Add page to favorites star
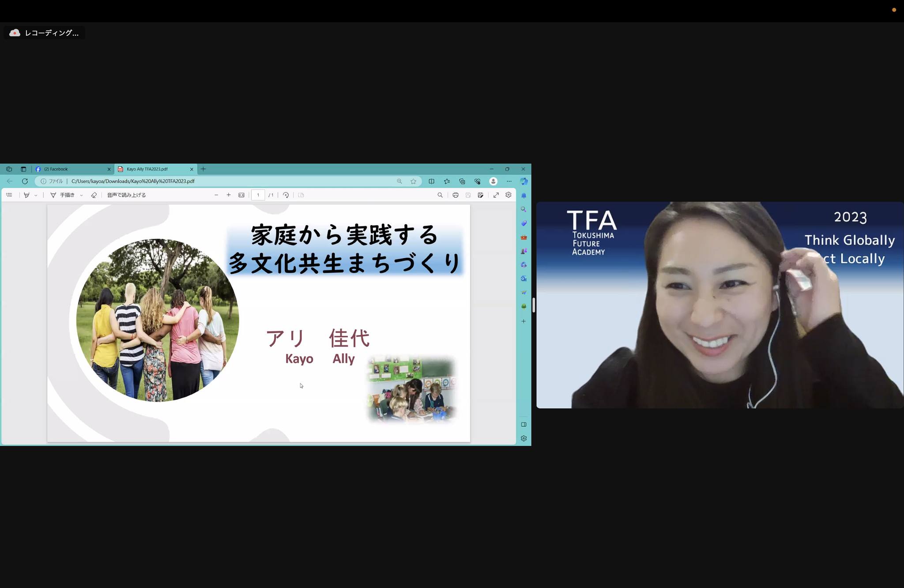 [x=413, y=181]
